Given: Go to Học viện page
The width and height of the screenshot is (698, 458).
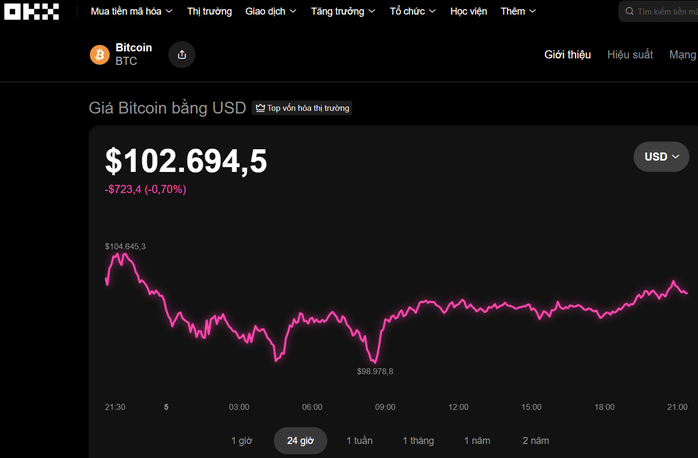Looking at the screenshot, I should pyautogui.click(x=468, y=12).
